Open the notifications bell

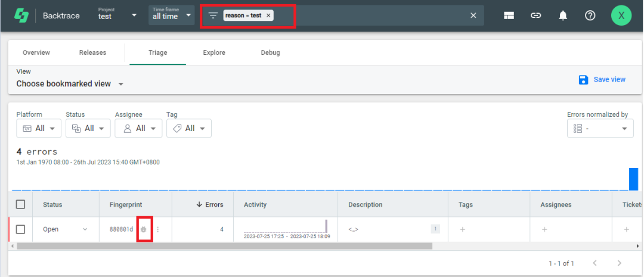[x=563, y=15]
